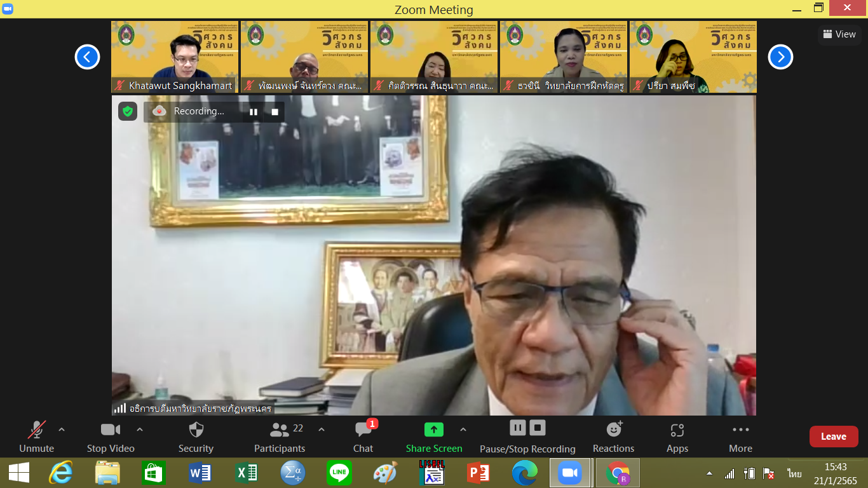The image size is (868, 488).
Task: Expand arrow next to Participants
Action: pos(322,430)
